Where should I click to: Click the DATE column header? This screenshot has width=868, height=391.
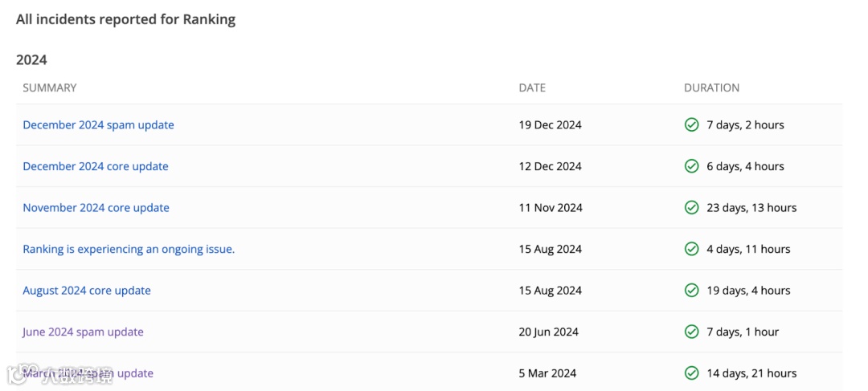point(532,88)
